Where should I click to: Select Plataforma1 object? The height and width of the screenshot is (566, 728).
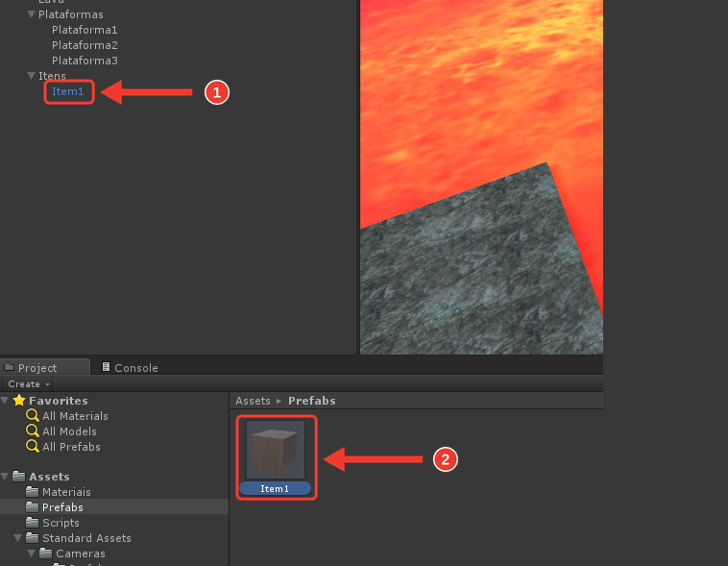pos(85,30)
